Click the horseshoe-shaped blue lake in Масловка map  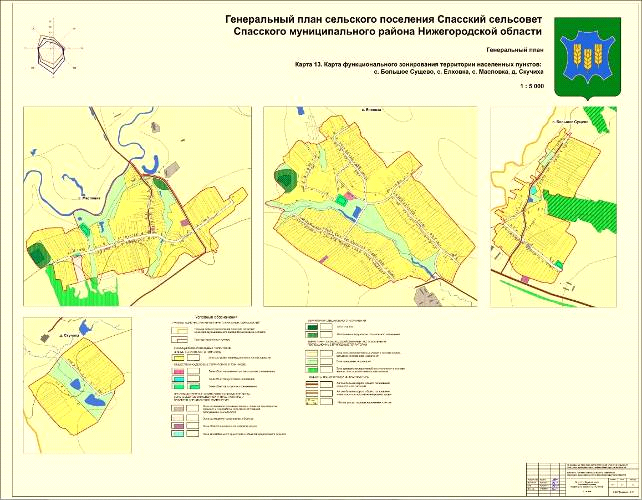pos(151,165)
